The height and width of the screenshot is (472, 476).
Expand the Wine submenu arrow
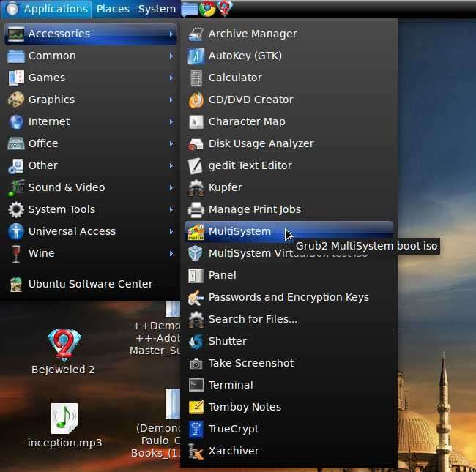(171, 254)
